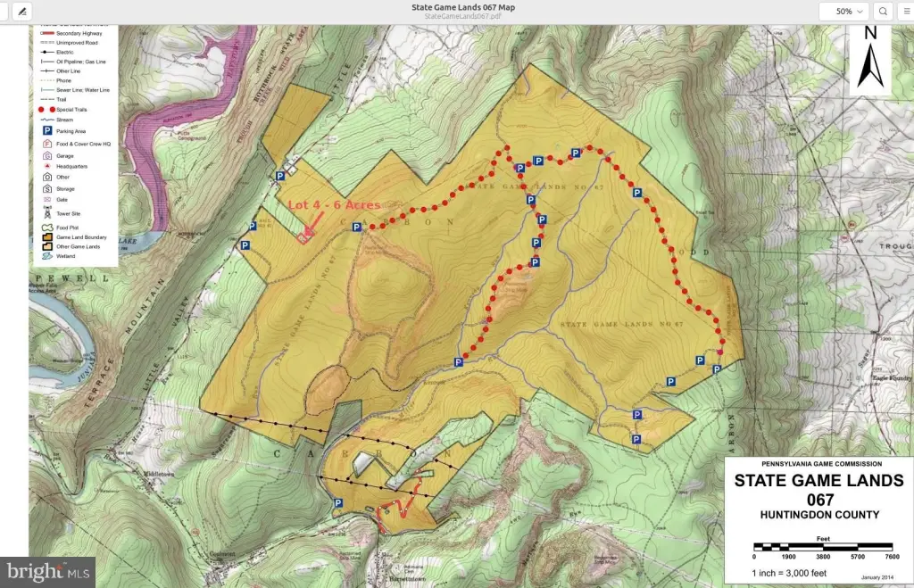
Task: Select the Food & Cover Crew HQ icon
Action: [46, 143]
